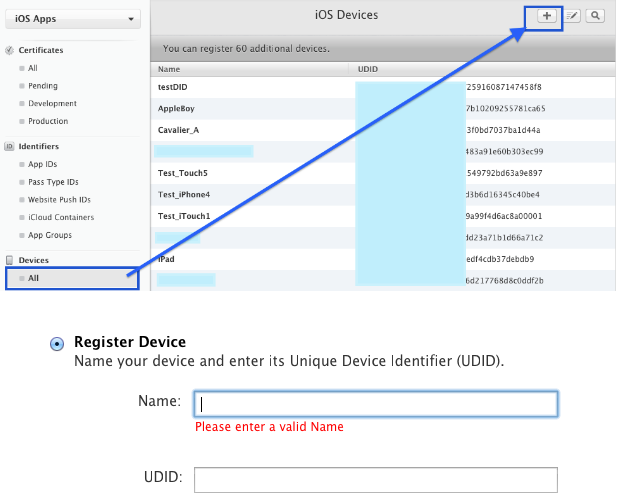Select All under Devices
This screenshot has height=502, width=617.
click(33, 278)
